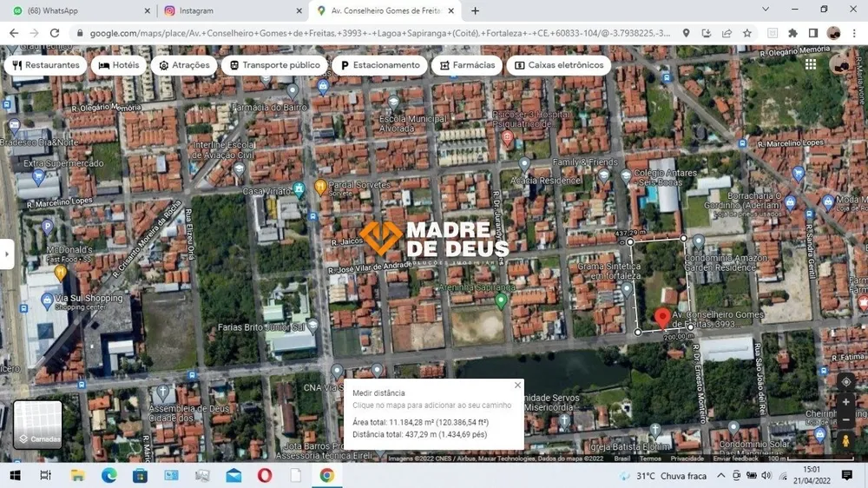Open the Opera browser taskbar icon

(265, 476)
